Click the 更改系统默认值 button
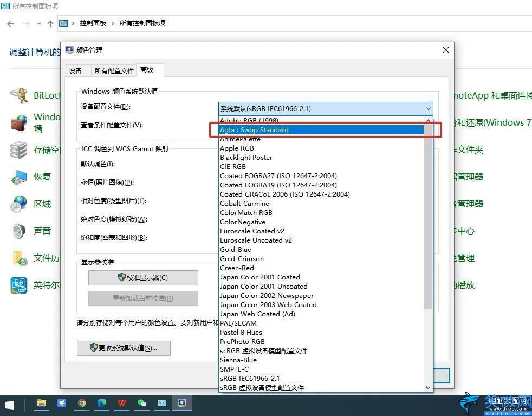 click(124, 348)
